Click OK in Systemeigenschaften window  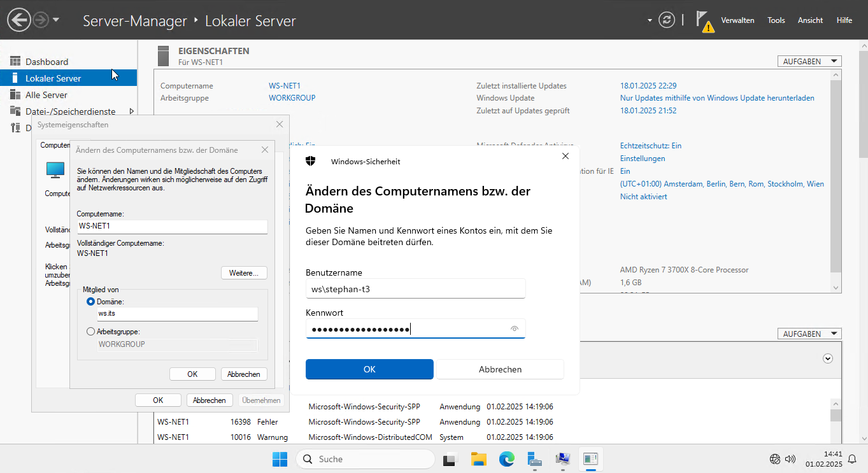click(x=158, y=400)
